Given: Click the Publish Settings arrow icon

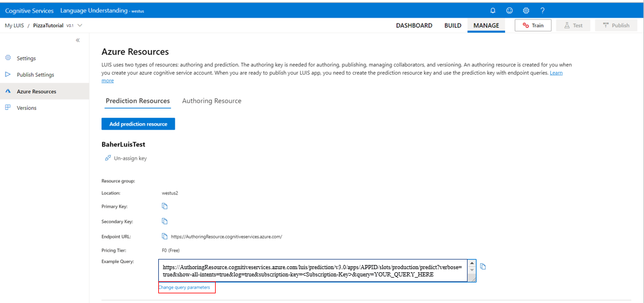Looking at the screenshot, I should click(8, 74).
